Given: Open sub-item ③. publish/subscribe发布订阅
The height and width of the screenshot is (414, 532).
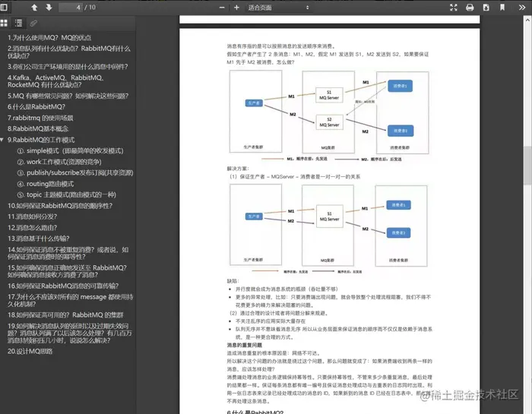Looking at the screenshot, I should click(x=75, y=173).
